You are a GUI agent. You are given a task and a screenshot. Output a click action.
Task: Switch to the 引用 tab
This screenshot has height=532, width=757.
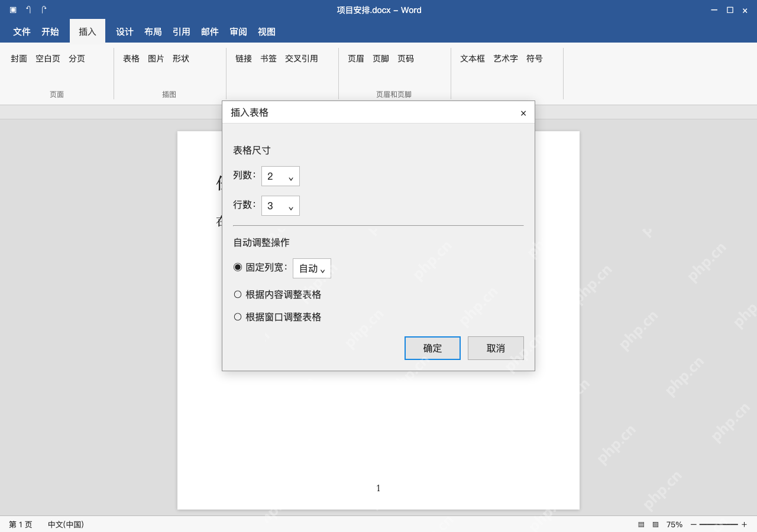[x=182, y=32]
